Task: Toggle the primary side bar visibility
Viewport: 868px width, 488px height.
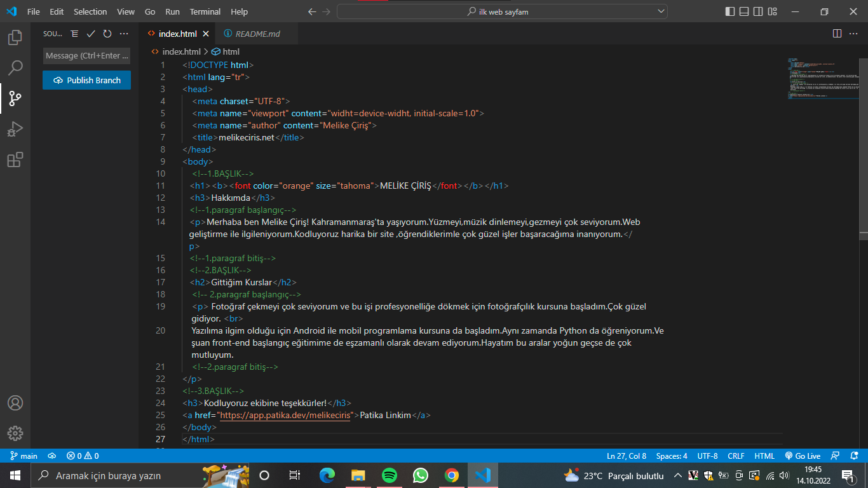Action: coord(729,11)
